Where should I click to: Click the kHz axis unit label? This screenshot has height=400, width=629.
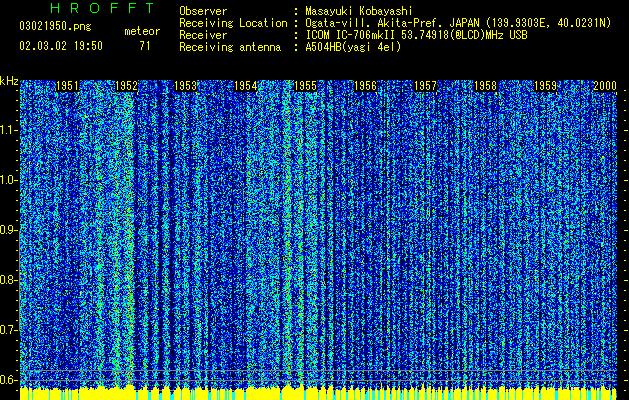pyautogui.click(x=9, y=81)
